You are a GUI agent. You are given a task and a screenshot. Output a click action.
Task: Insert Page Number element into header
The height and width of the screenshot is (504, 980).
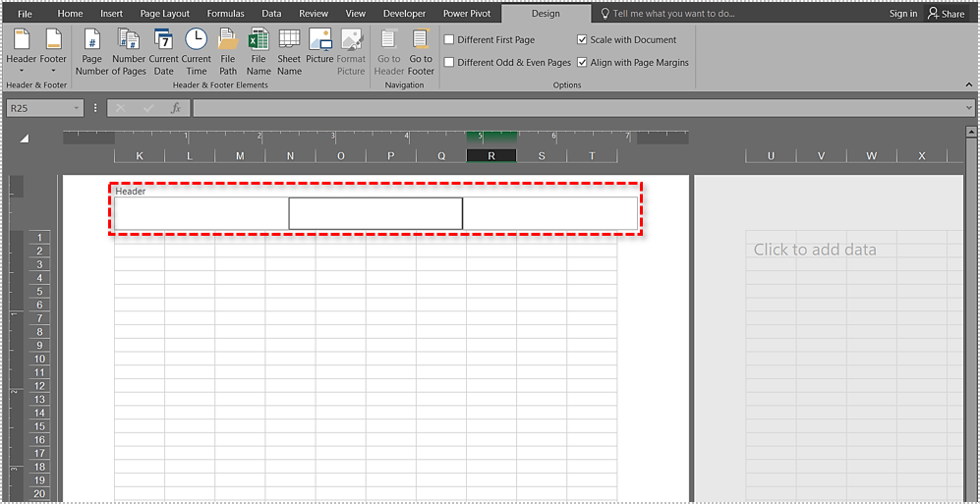[91, 51]
